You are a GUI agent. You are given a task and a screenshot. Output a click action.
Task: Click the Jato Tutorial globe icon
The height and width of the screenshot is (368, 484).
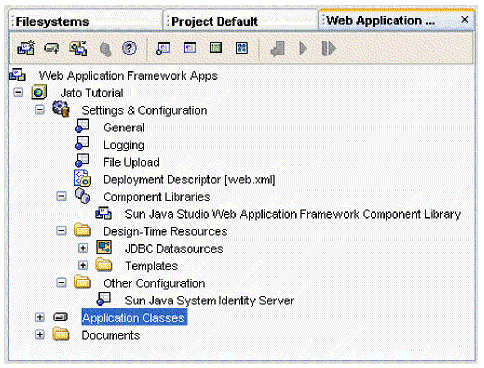pos(39,92)
